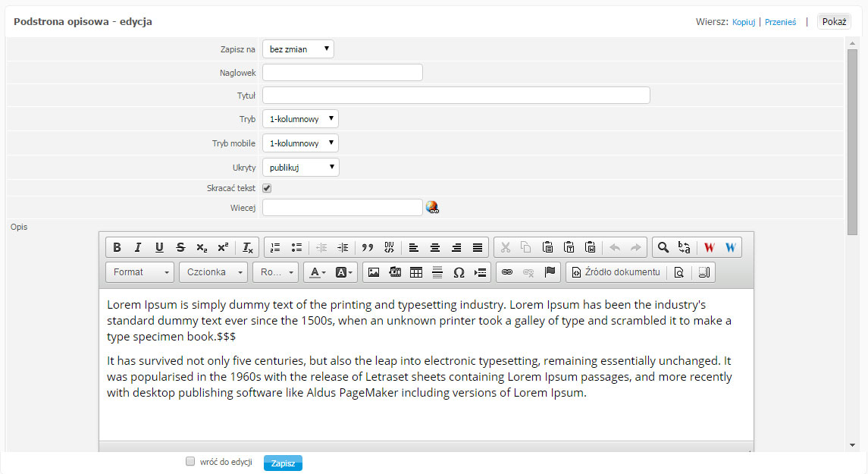This screenshot has height=474, width=868.
Task: Insert an anchor flag
Action: tap(550, 272)
